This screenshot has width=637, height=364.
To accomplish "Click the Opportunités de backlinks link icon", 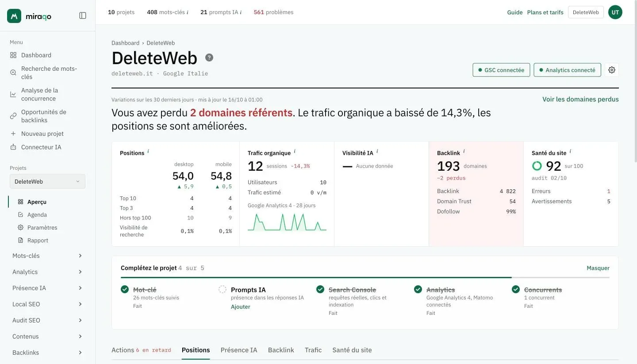I will point(13,116).
